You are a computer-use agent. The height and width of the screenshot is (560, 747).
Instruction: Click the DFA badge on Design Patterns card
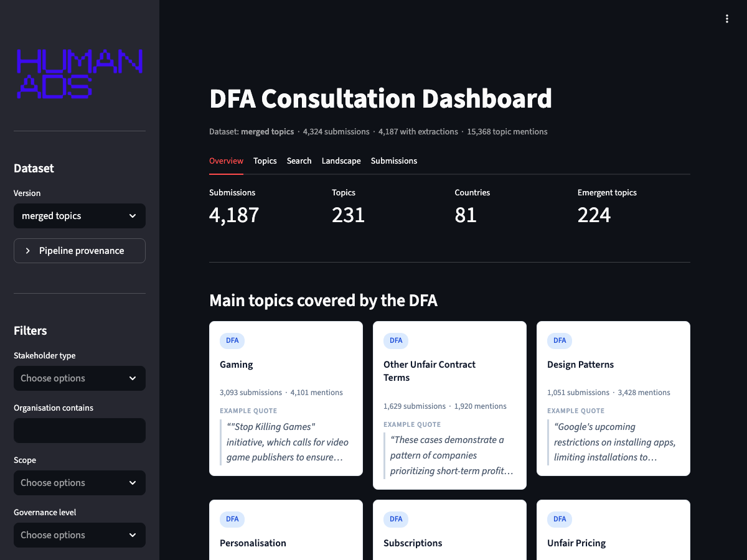click(560, 340)
